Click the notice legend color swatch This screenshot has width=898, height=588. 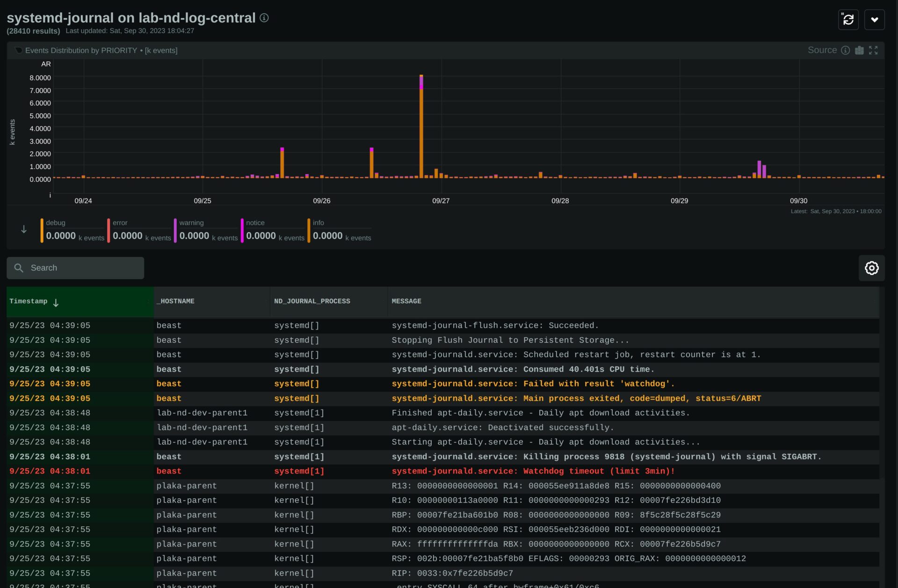click(242, 230)
